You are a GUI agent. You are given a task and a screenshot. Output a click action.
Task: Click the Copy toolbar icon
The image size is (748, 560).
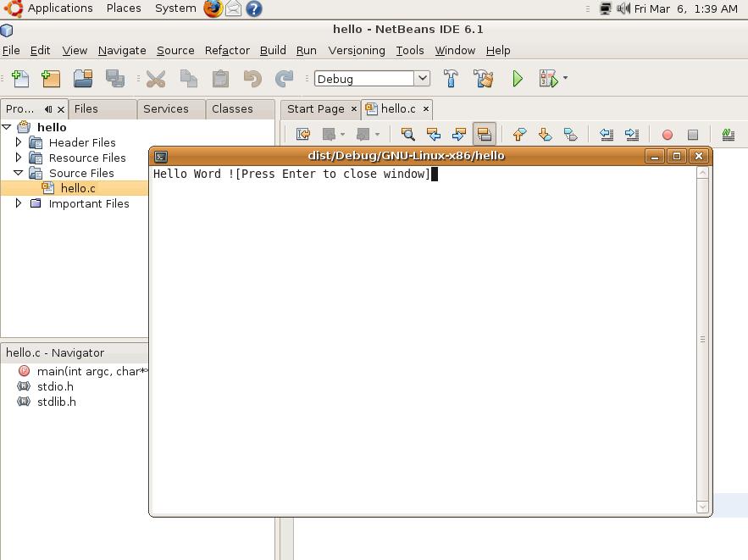(188, 79)
